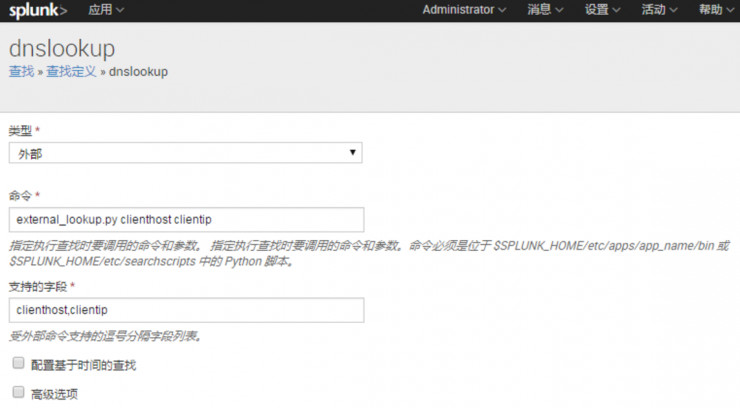Open the Administrator user menu
This screenshot has width=740, height=408.
click(464, 10)
